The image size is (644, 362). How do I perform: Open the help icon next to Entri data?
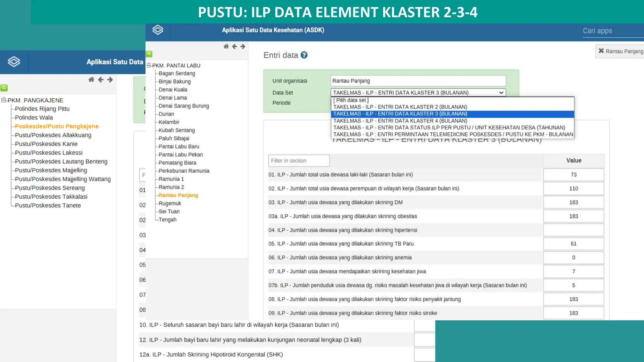[x=304, y=55]
